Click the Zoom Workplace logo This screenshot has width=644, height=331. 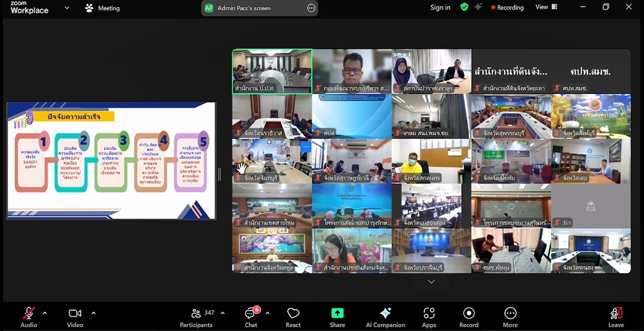tap(29, 8)
